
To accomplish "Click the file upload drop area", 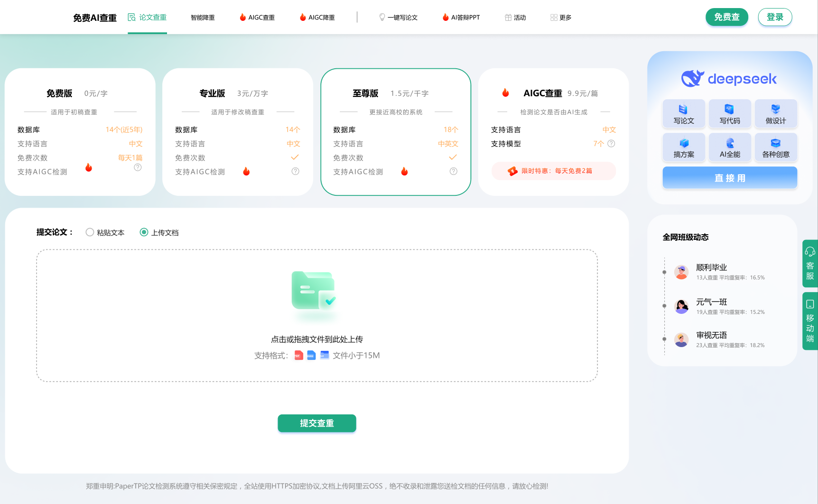I will click(x=316, y=315).
